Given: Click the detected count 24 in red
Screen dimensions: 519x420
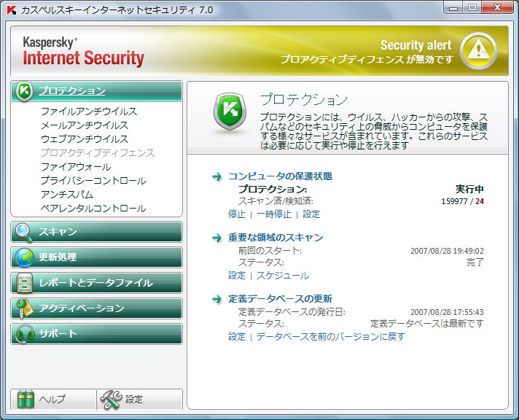Looking at the screenshot, I should [x=480, y=201].
